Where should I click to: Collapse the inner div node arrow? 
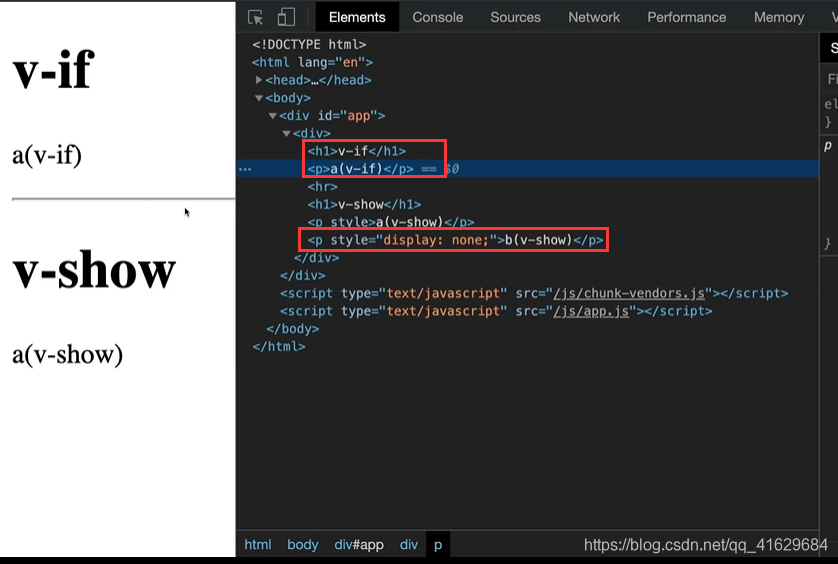pyautogui.click(x=286, y=133)
